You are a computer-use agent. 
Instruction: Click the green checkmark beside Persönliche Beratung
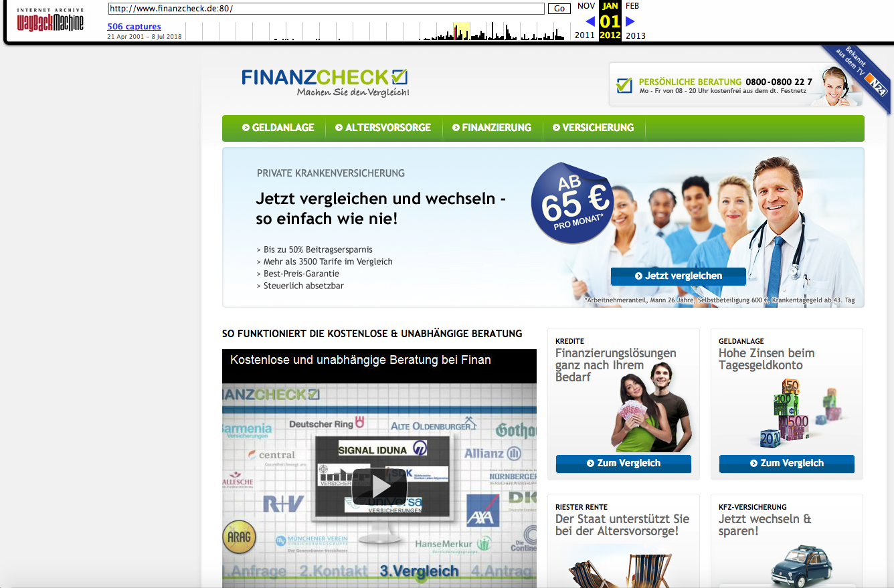point(624,85)
